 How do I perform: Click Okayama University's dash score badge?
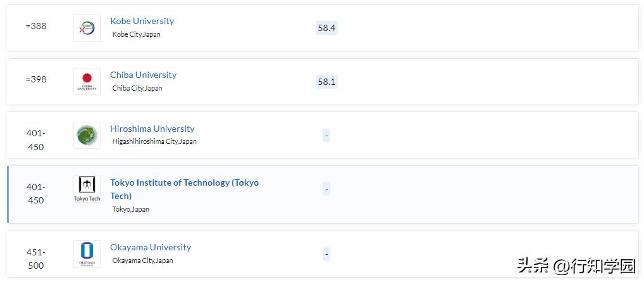(x=326, y=254)
